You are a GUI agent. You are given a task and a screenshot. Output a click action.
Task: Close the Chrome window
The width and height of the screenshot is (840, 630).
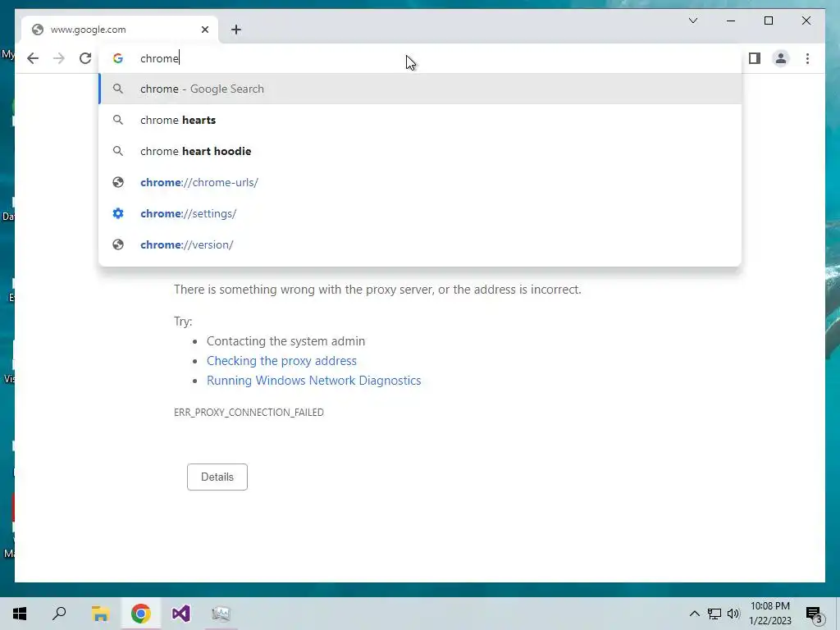[x=806, y=21]
